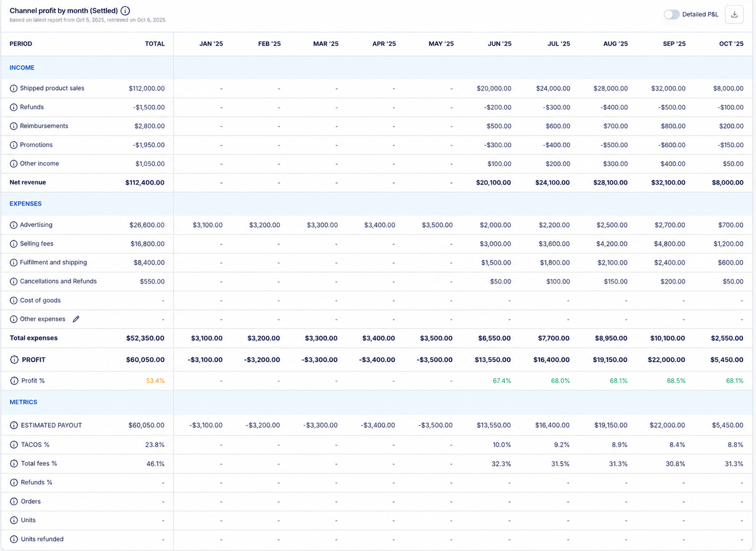756x551 pixels.
Task: Click the Advertising info icon
Action: (x=14, y=225)
